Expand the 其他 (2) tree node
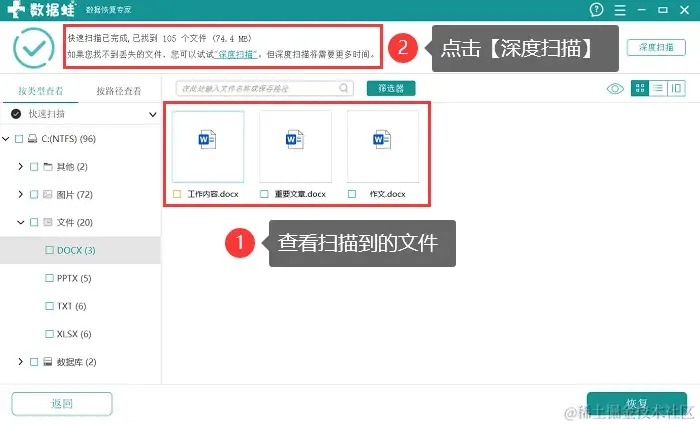The height and width of the screenshot is (426, 700). (x=21, y=167)
